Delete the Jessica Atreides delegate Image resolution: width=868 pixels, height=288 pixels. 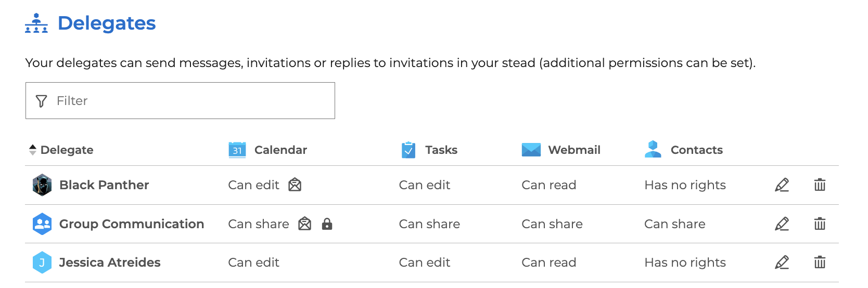[820, 263]
